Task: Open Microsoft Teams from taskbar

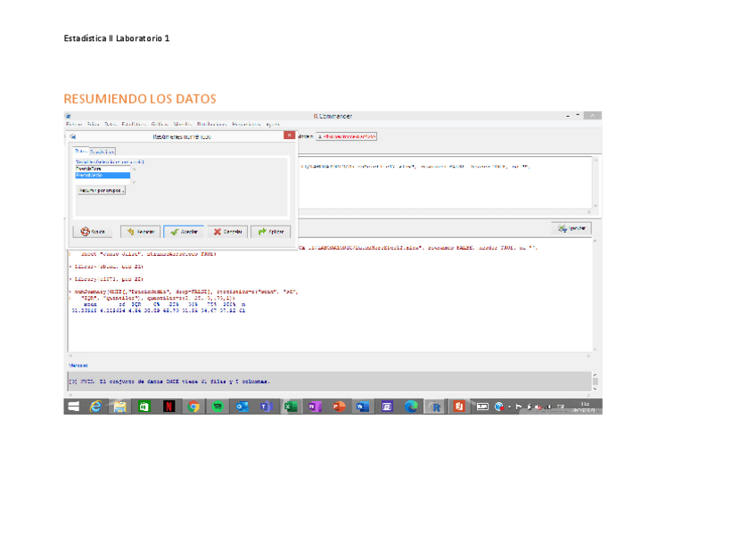Action: pyautogui.click(x=267, y=407)
